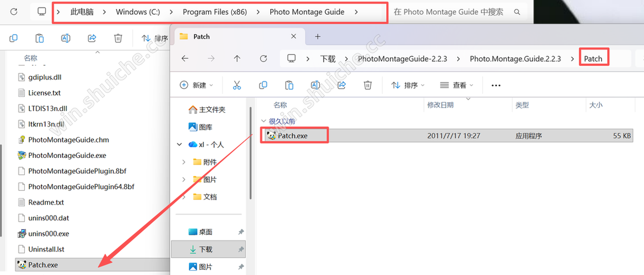Click the delete trash icon in Patch window
644x275 pixels.
tap(368, 85)
